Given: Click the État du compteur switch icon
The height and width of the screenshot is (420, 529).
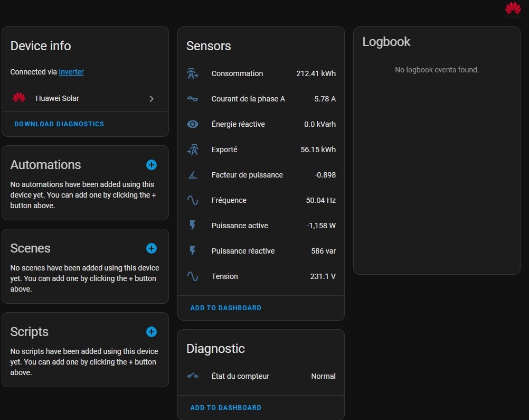Looking at the screenshot, I should [x=193, y=376].
